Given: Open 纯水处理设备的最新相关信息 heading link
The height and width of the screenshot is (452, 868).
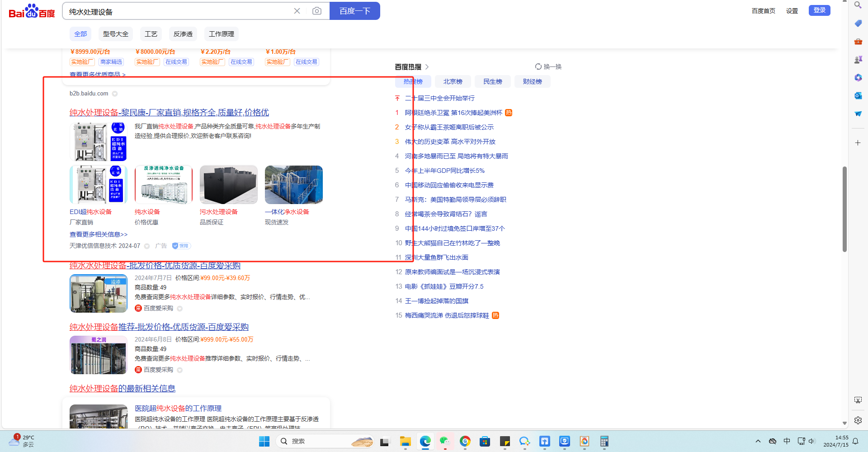Looking at the screenshot, I should (x=123, y=388).
